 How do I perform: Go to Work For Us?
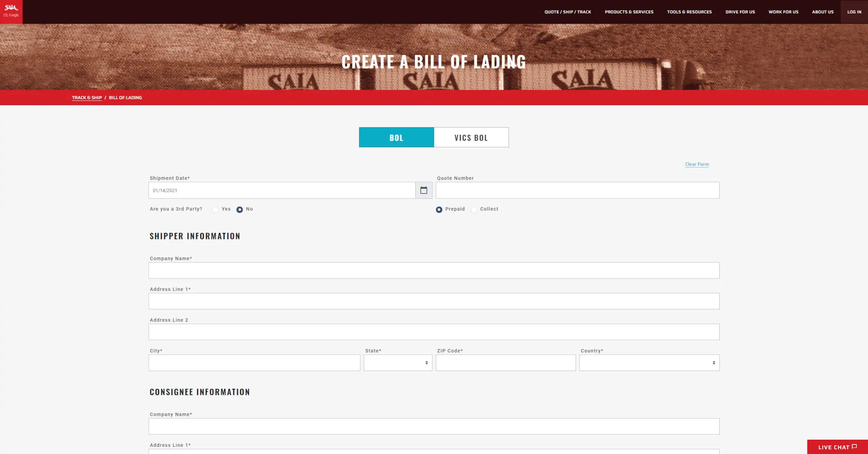[783, 12]
